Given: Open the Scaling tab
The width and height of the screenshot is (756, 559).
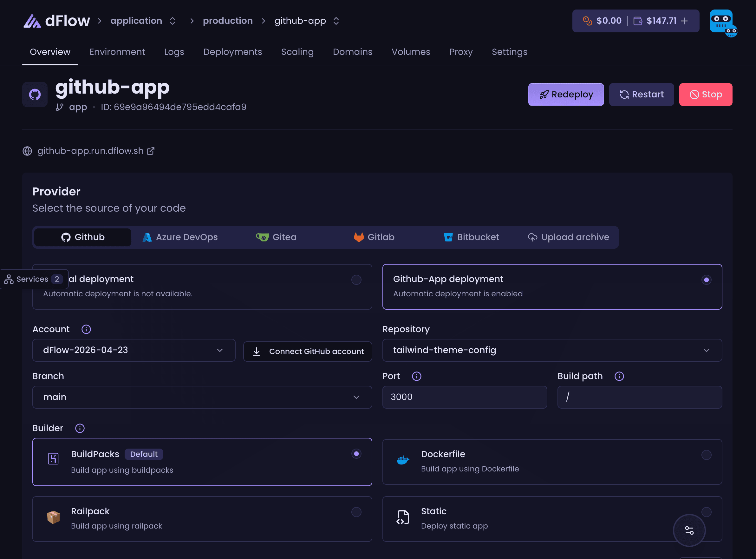Looking at the screenshot, I should click(297, 52).
